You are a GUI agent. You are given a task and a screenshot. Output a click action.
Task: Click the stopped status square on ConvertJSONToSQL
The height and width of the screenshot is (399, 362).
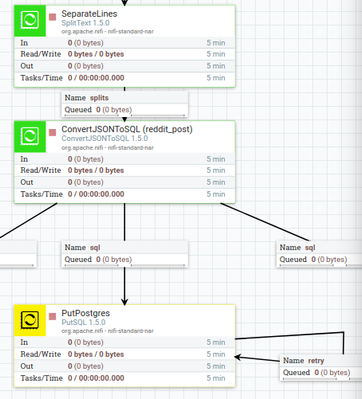52,133
